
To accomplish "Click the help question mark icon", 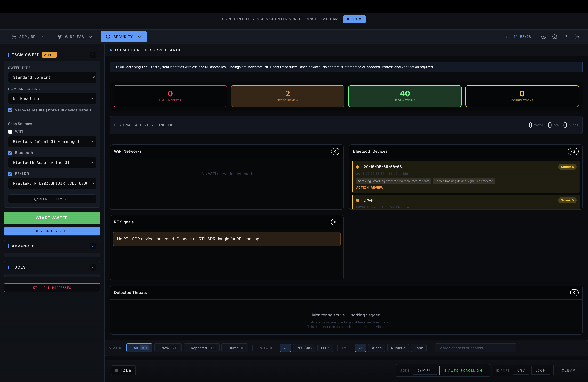I will [x=565, y=37].
